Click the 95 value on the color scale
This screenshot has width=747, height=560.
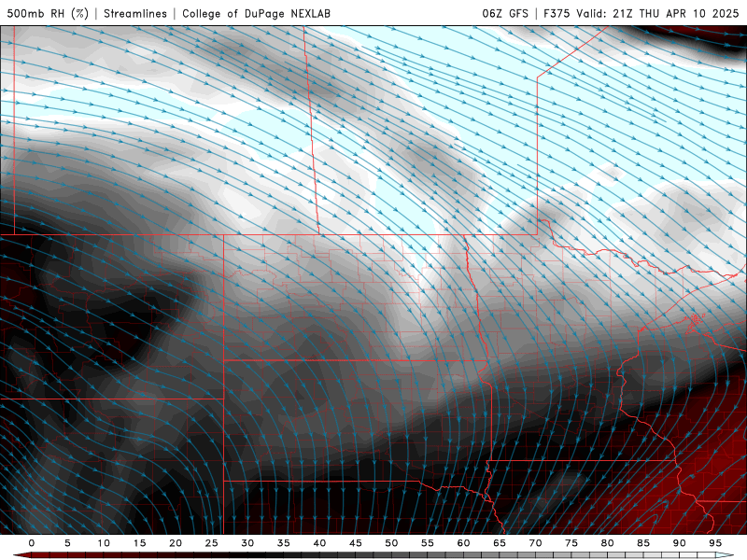click(x=715, y=543)
